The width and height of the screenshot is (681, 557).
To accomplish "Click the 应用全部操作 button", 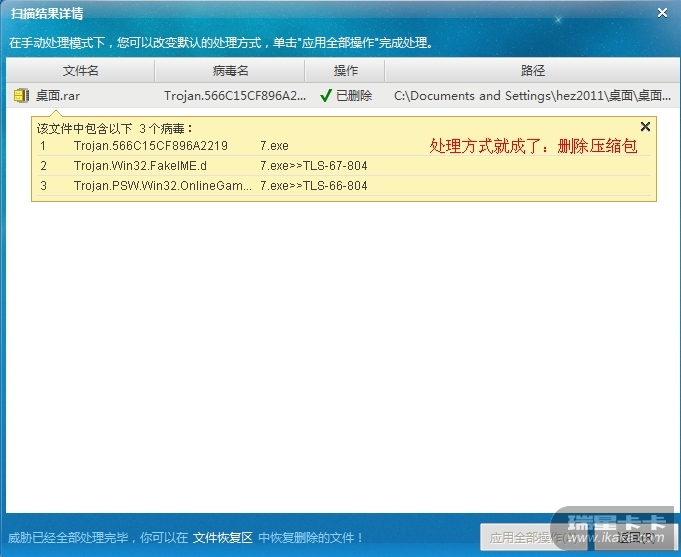I will [x=533, y=538].
